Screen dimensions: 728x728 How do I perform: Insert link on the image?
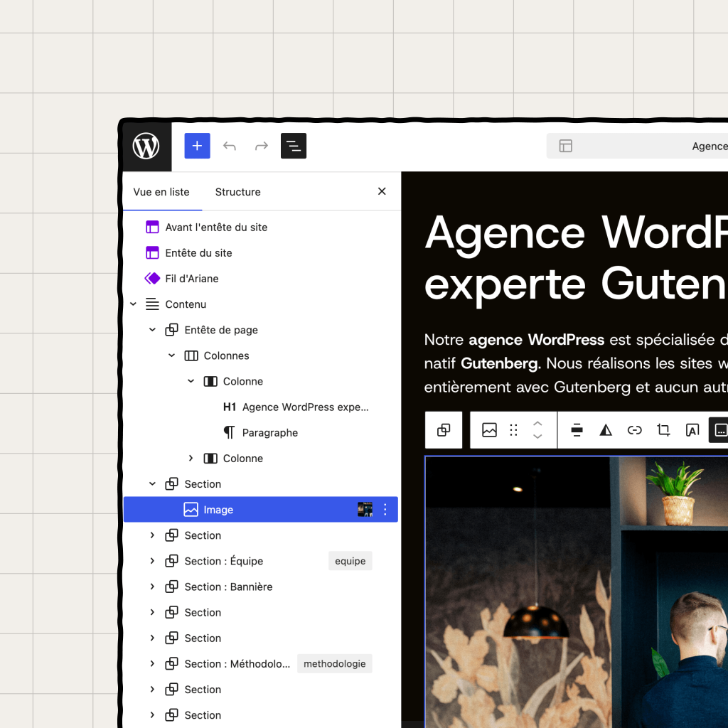(x=635, y=430)
